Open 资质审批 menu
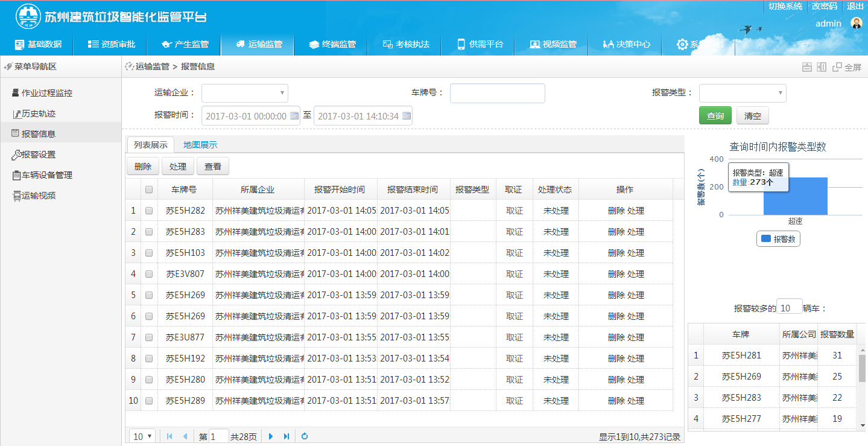 point(112,44)
